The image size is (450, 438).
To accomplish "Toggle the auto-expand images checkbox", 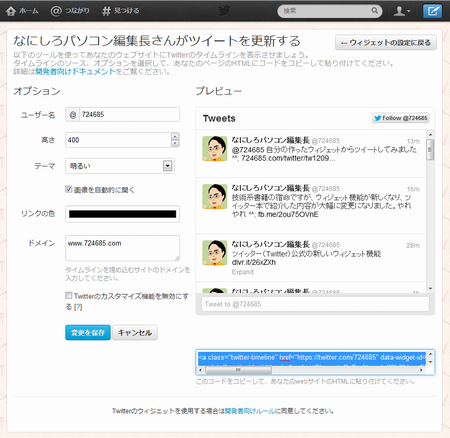I will (x=69, y=189).
